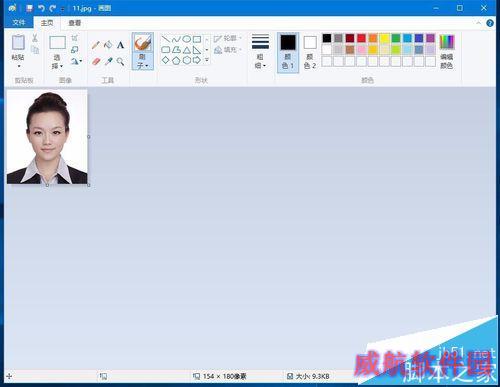The width and height of the screenshot is (500, 387).
Task: Click the canvas bottom-right corner resize handle
Action: pos(89,185)
